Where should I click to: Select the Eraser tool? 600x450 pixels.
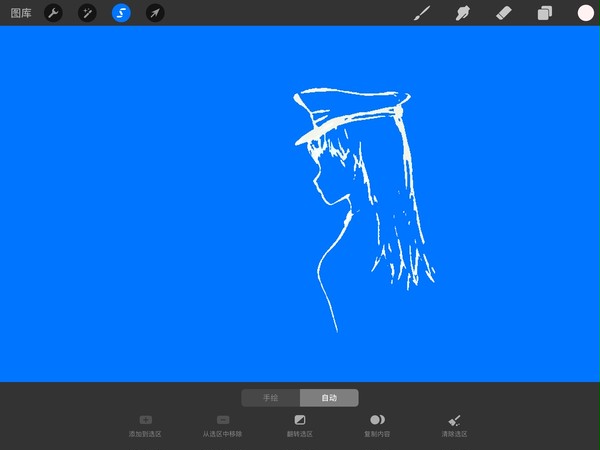(504, 13)
